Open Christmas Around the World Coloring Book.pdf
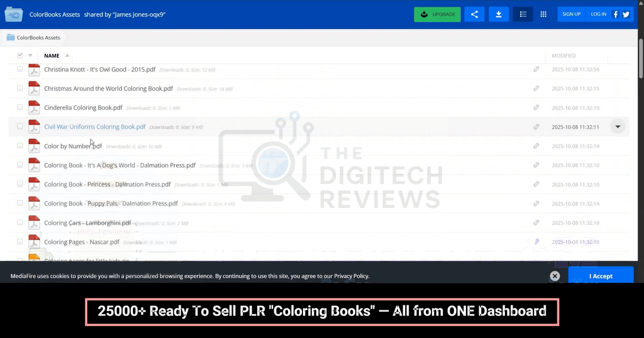The width and height of the screenshot is (644, 338). (108, 89)
